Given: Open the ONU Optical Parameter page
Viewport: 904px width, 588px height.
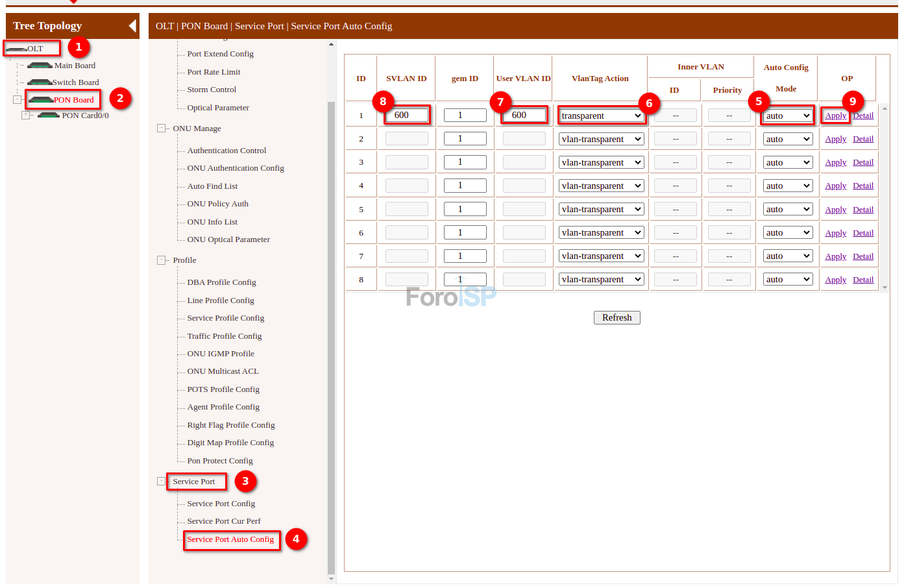Looking at the screenshot, I should pyautogui.click(x=228, y=239).
